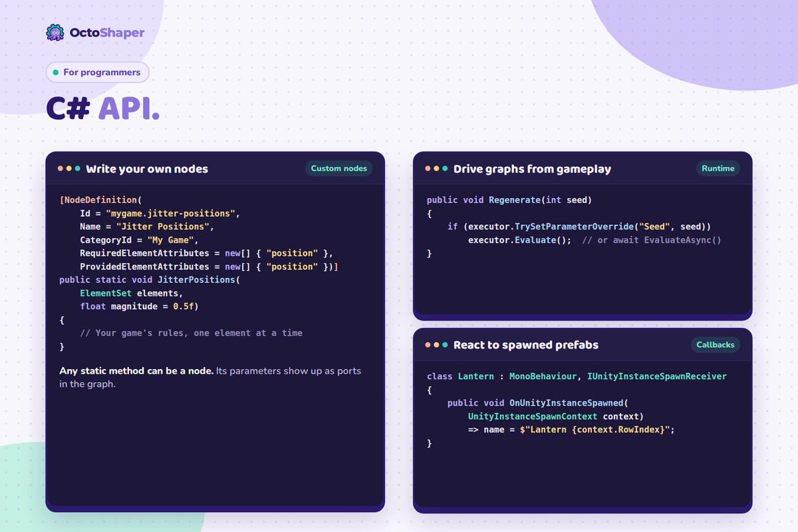This screenshot has height=532, width=798.
Task: Click the orange dot on Write your own nodes card
Action: [61, 169]
